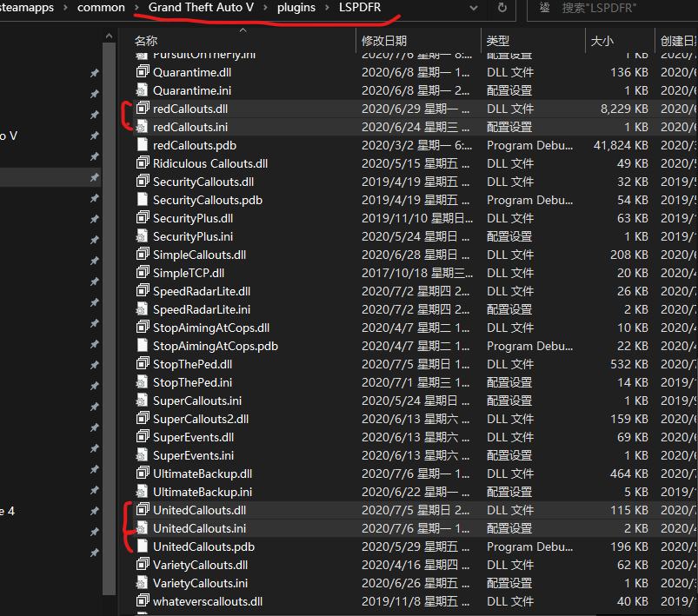Click the SuperCallouts2.dll file icon
Image resolution: width=698 pixels, height=616 pixels.
[x=143, y=418]
